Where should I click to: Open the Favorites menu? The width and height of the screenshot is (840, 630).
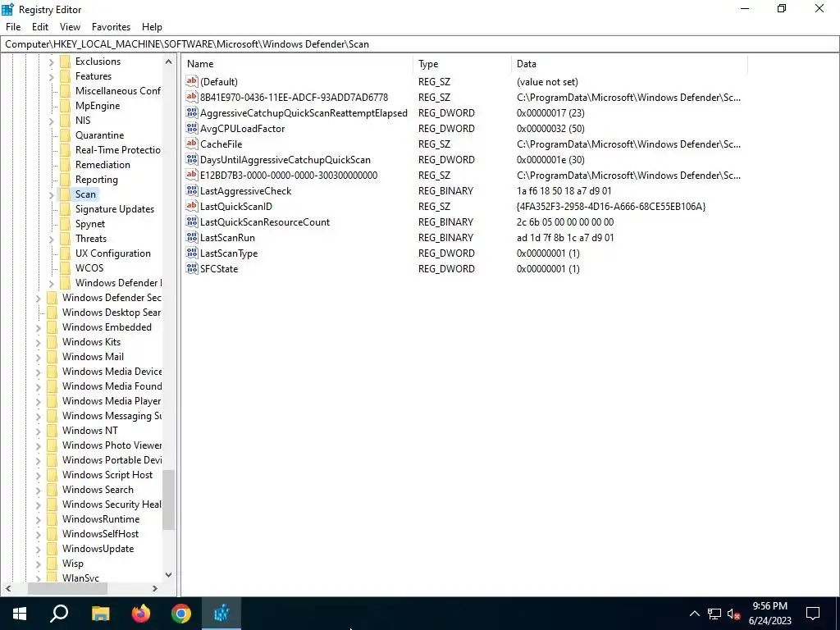pyautogui.click(x=111, y=27)
